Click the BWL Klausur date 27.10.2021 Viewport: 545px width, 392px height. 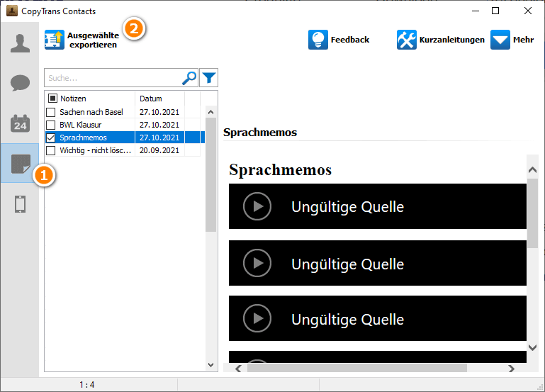point(159,125)
